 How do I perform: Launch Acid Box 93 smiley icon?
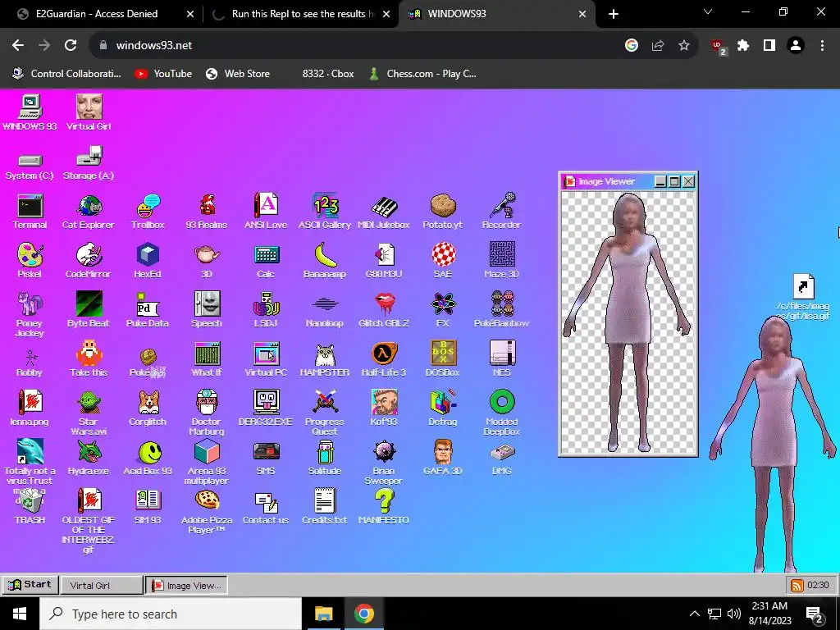pyautogui.click(x=148, y=458)
